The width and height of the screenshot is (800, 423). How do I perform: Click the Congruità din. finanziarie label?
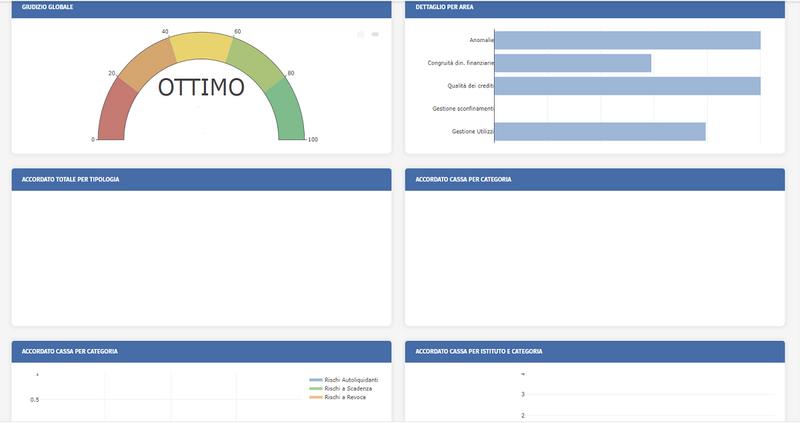click(x=460, y=63)
